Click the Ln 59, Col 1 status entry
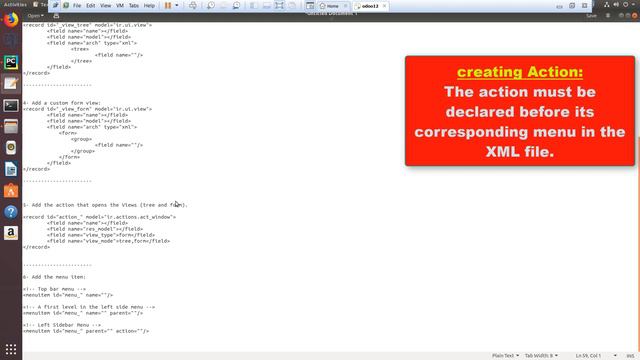The image size is (640, 360). (x=588, y=356)
